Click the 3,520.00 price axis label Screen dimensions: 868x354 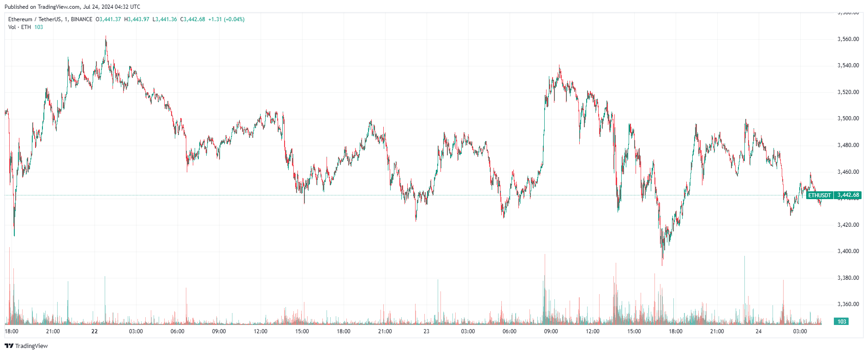(x=848, y=92)
